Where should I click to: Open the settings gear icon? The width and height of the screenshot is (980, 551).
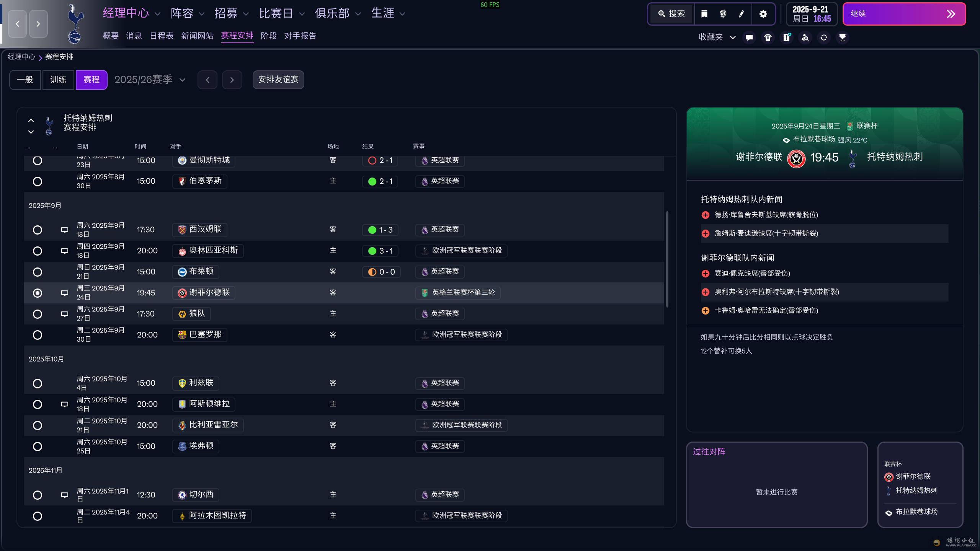763,14
